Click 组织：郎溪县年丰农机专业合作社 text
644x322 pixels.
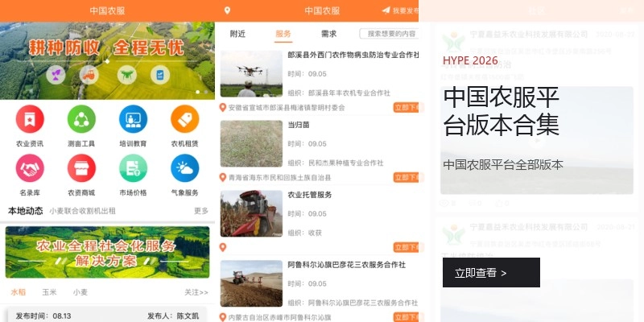(x=339, y=93)
